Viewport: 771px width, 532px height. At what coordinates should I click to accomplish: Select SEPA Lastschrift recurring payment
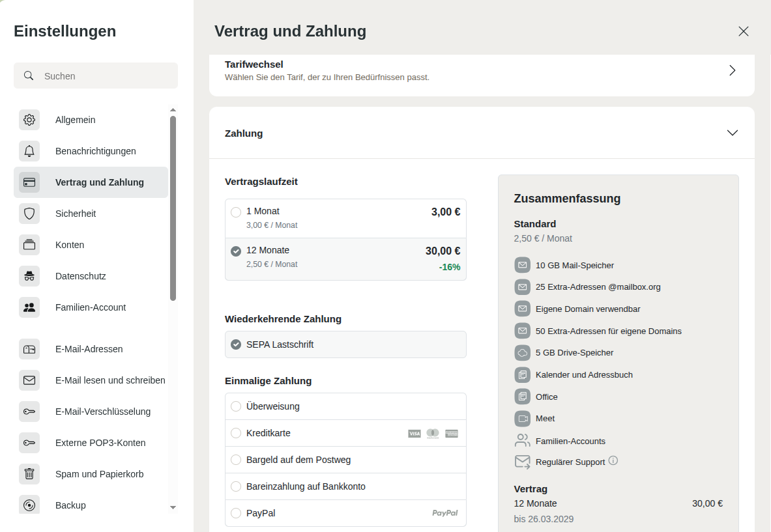tap(236, 344)
